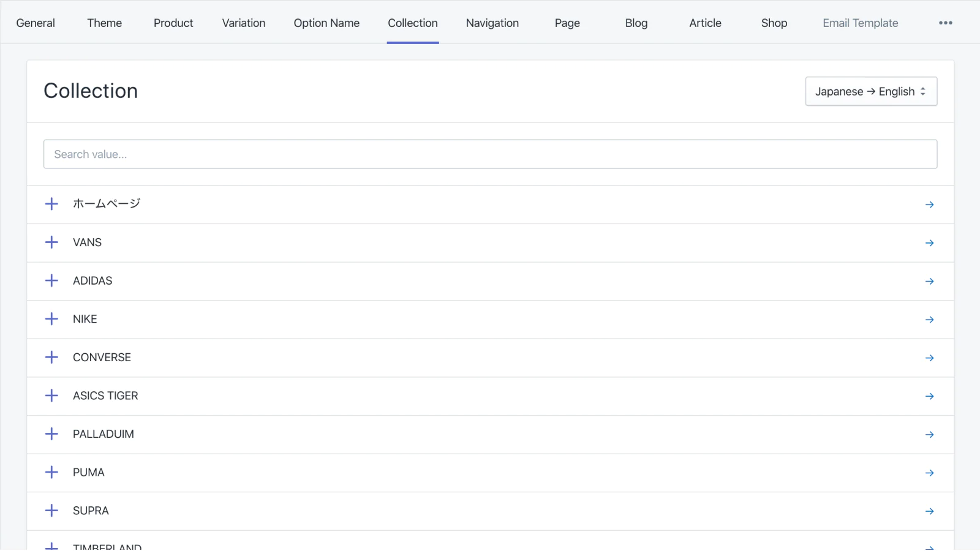Expand the PALLADUIM collection entry
The width and height of the screenshot is (980, 551).
click(52, 434)
